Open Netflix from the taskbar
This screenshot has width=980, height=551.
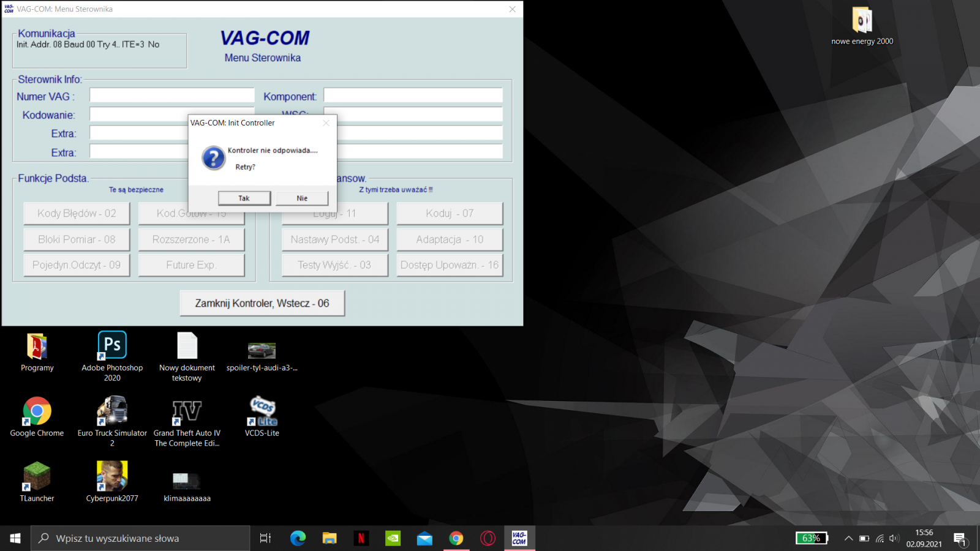point(361,538)
